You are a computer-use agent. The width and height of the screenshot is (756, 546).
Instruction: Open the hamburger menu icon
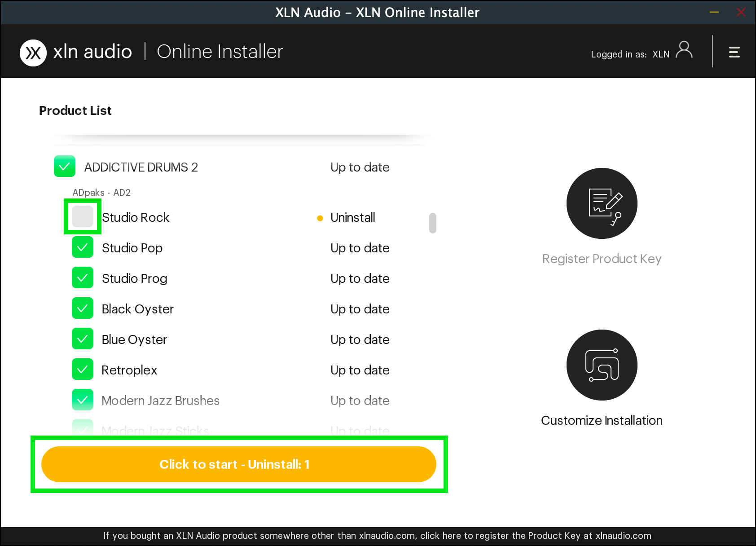[734, 52]
